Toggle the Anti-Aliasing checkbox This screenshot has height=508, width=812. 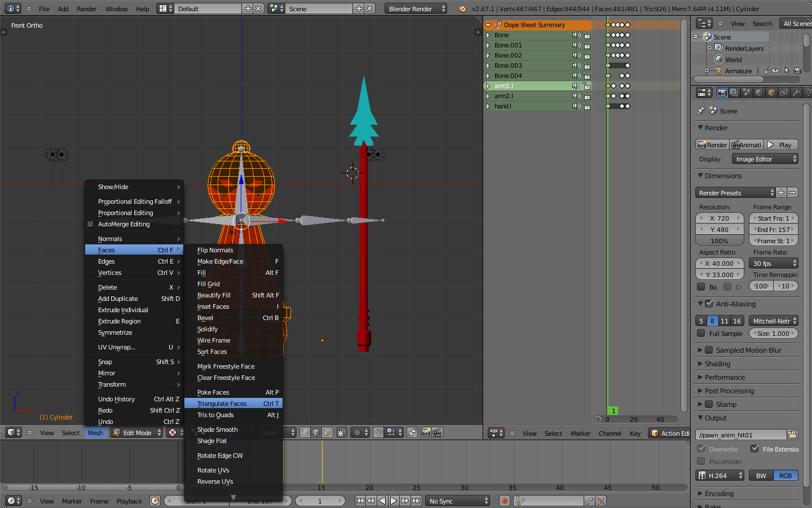coord(709,304)
